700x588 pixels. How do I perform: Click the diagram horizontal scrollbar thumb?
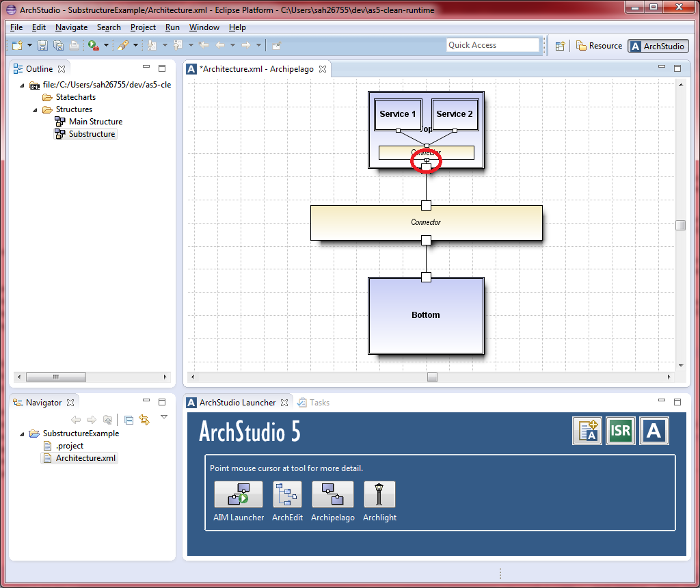point(432,377)
